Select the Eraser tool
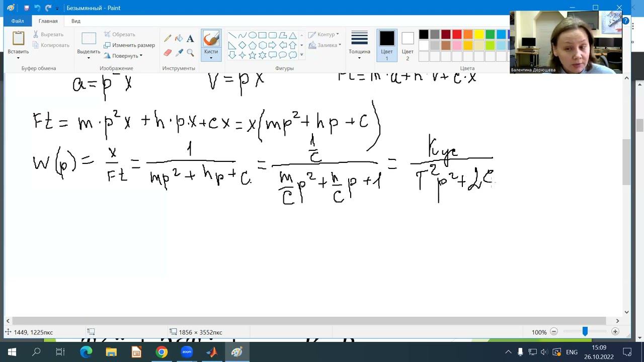The image size is (644, 362). (x=168, y=52)
